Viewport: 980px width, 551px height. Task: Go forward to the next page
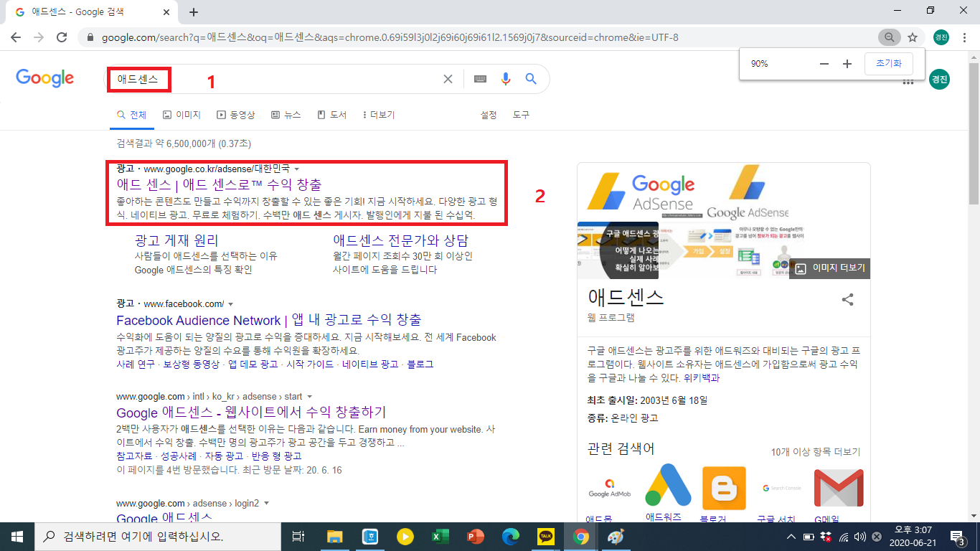coord(39,37)
